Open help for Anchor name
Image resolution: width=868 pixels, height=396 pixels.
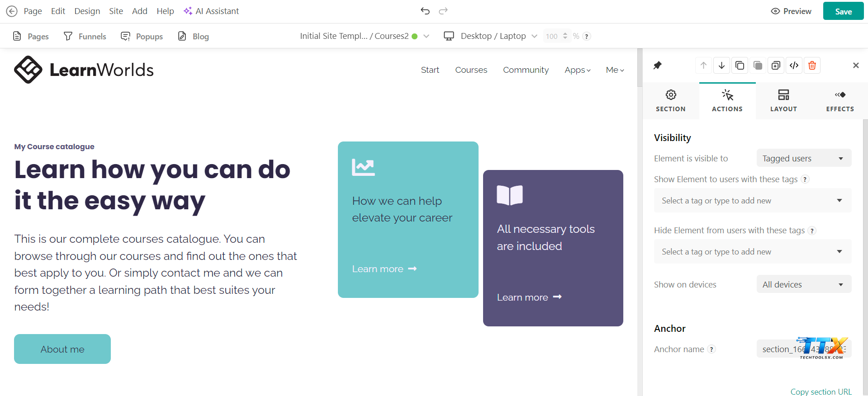click(711, 349)
